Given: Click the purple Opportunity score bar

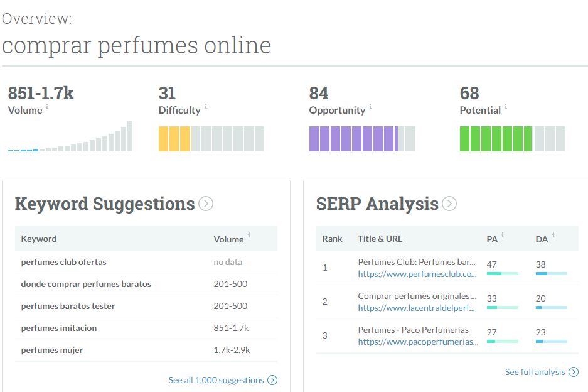Looking at the screenshot, I should coord(361,139).
